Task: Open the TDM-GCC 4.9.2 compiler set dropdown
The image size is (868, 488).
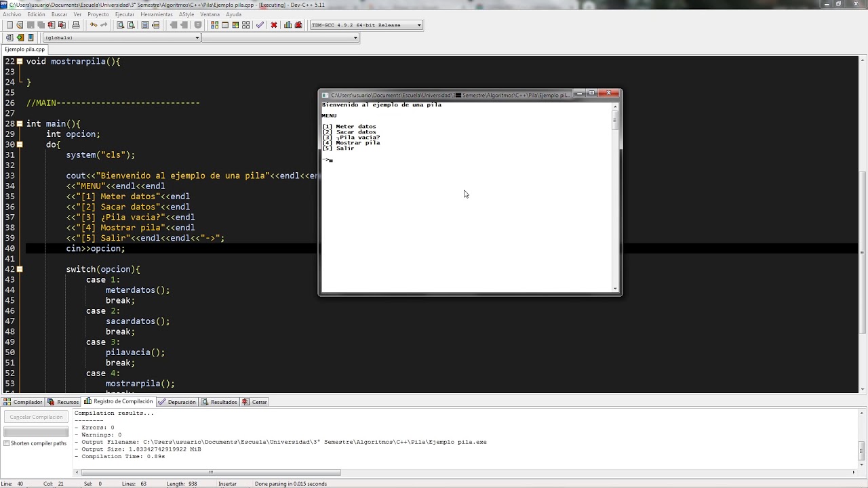Action: coord(366,25)
